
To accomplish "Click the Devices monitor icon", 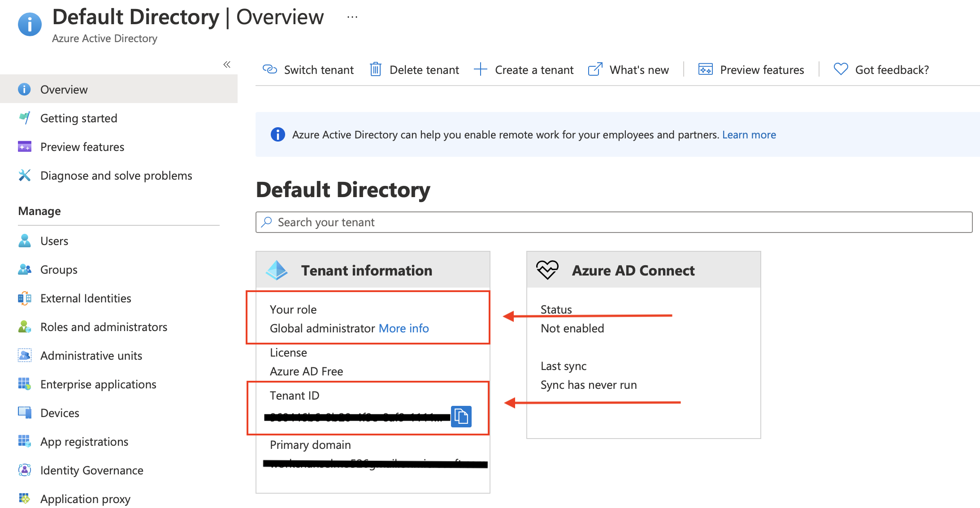I will (x=24, y=413).
